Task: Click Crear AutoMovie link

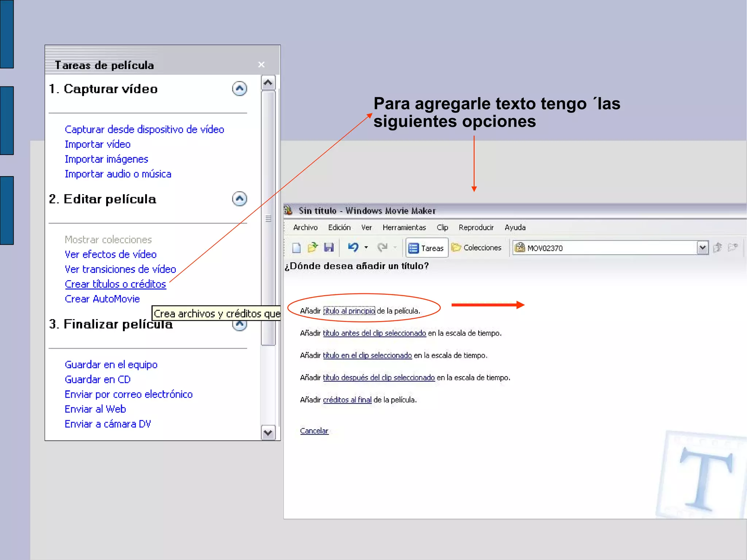Action: pos(102,299)
